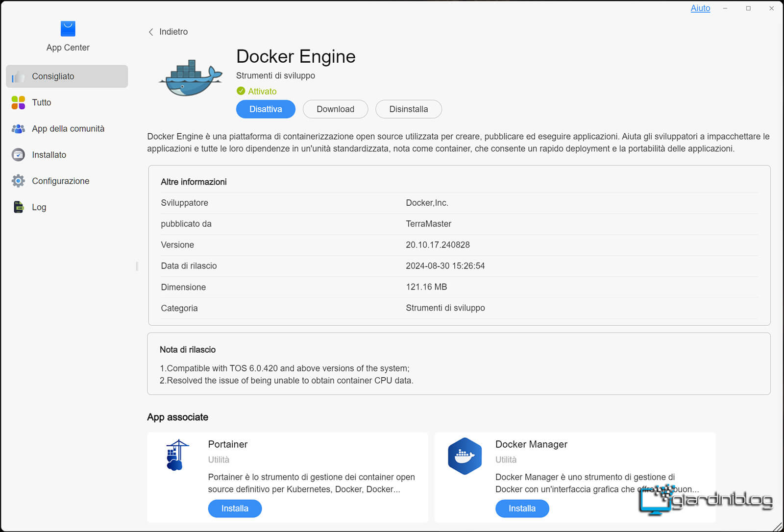The height and width of the screenshot is (532, 784).
Task: Click the Categoria row label
Action: [179, 308]
